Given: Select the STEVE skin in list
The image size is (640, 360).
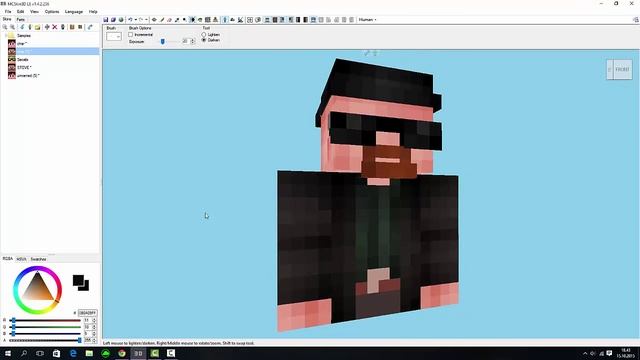Looking at the screenshot, I should tap(24, 67).
